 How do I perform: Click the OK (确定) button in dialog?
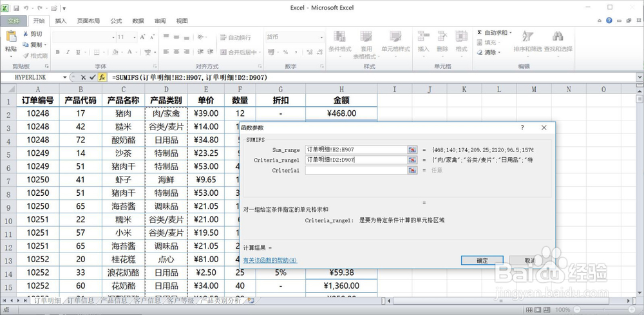click(482, 260)
